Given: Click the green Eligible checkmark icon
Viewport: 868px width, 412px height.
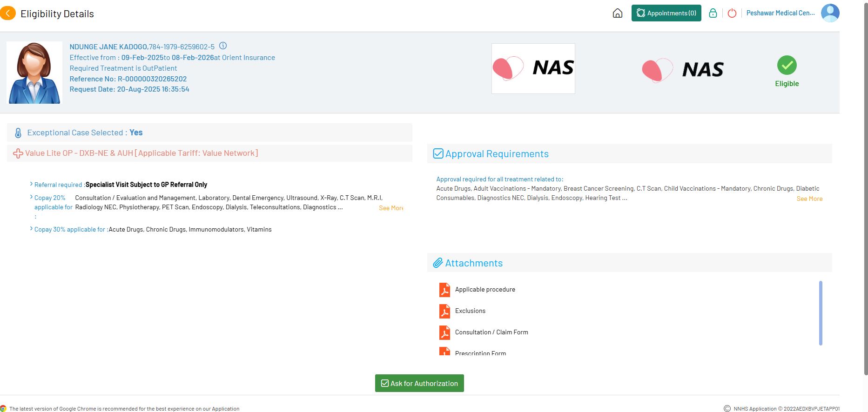Looking at the screenshot, I should click(x=787, y=65).
